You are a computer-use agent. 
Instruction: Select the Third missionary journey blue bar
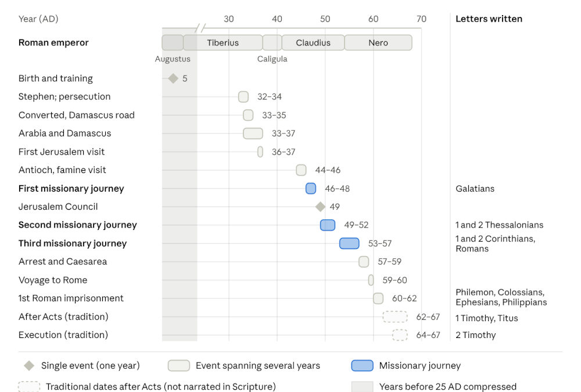click(349, 243)
